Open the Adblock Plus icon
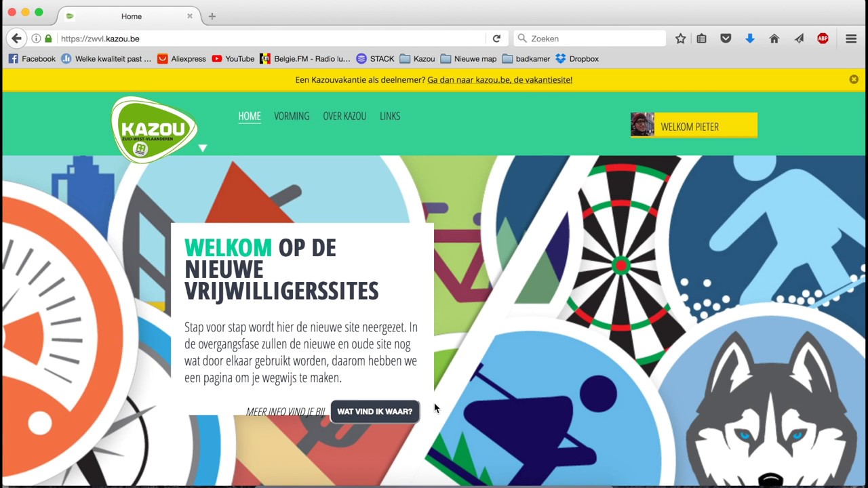This screenshot has height=488, width=868. click(x=823, y=39)
